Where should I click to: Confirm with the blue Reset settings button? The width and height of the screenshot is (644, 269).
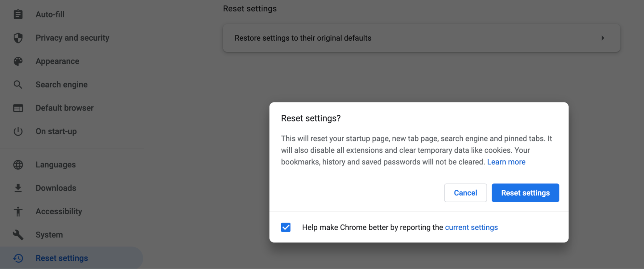525,193
